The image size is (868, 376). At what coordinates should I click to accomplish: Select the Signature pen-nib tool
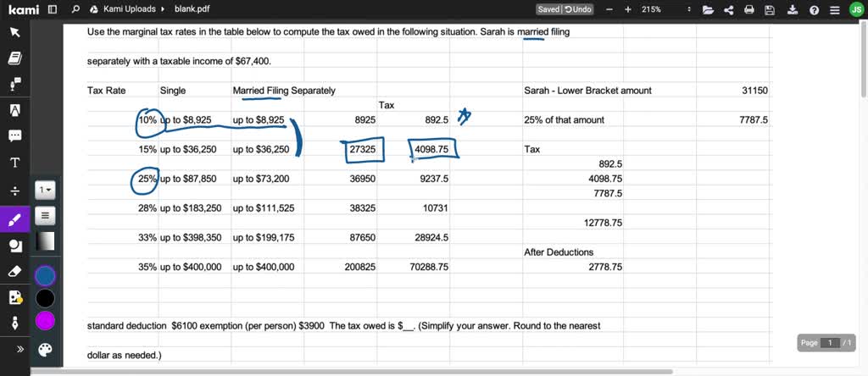point(15,323)
